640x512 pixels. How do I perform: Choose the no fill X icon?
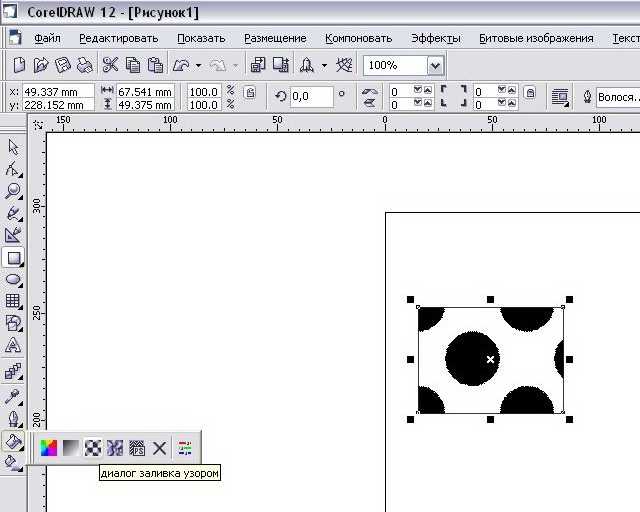pyautogui.click(x=160, y=448)
